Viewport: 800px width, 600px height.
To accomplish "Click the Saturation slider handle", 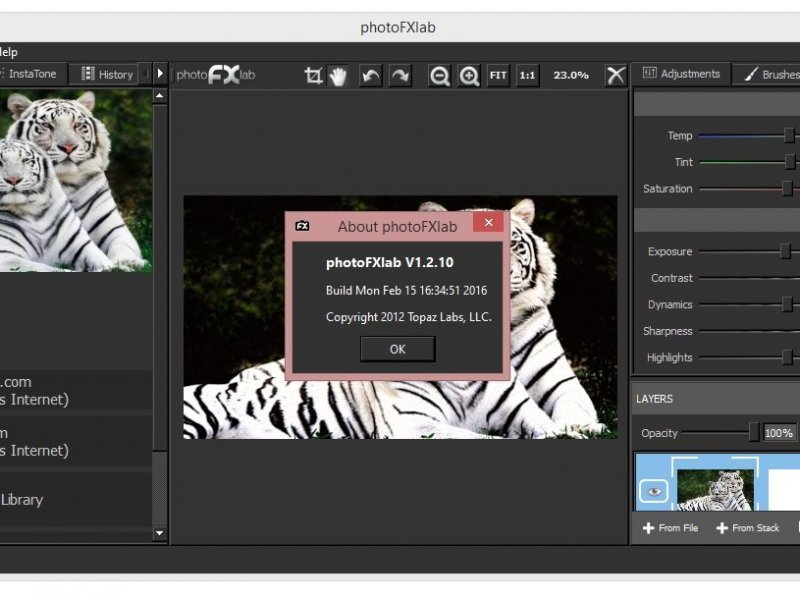I will click(x=788, y=188).
